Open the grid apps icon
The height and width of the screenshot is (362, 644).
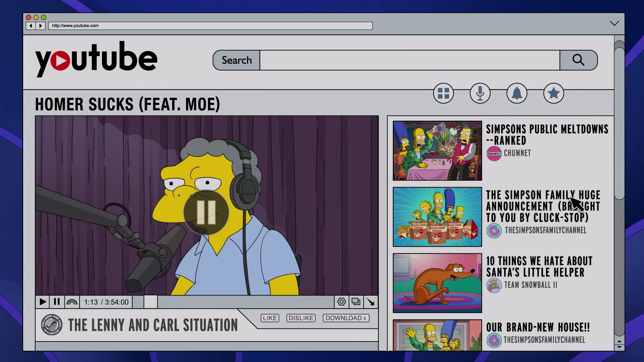(x=443, y=93)
